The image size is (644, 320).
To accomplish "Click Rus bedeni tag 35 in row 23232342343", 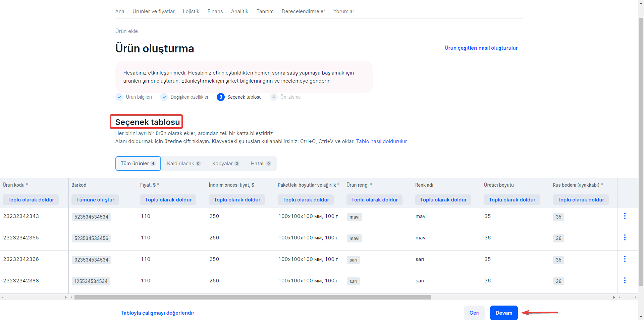I will [558, 217].
